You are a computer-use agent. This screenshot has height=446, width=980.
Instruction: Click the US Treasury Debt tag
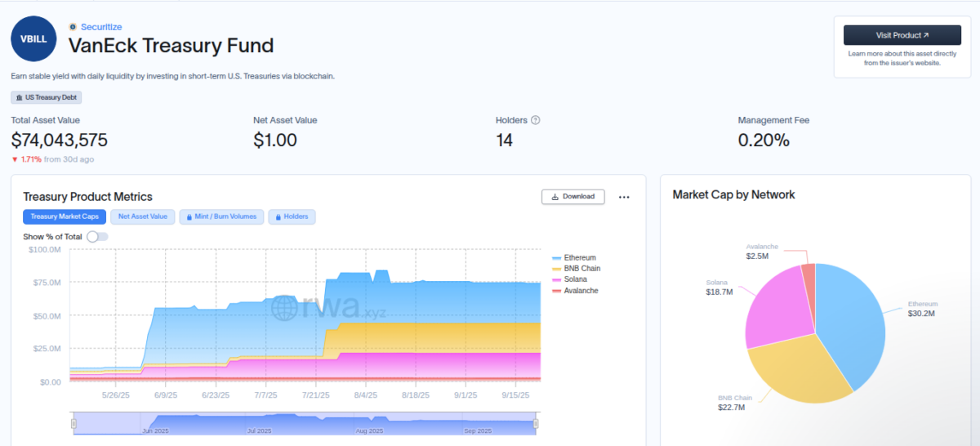[x=47, y=97]
